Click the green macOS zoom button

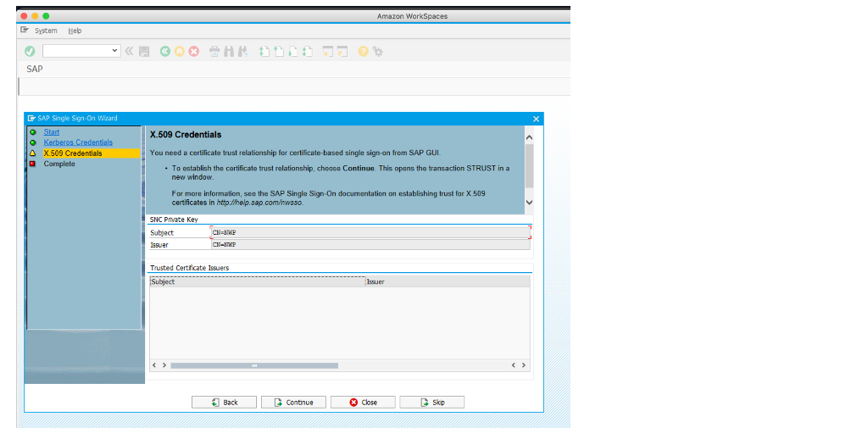pos(46,16)
